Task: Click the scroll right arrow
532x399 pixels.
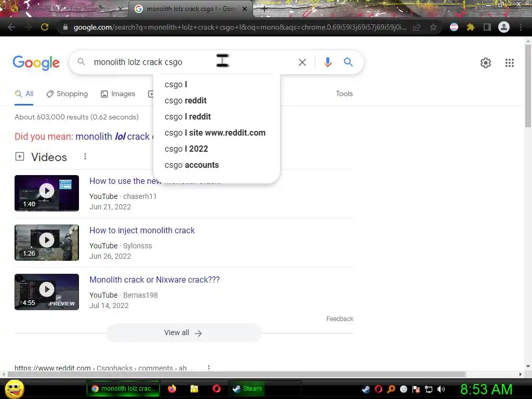Action: [x=521, y=374]
